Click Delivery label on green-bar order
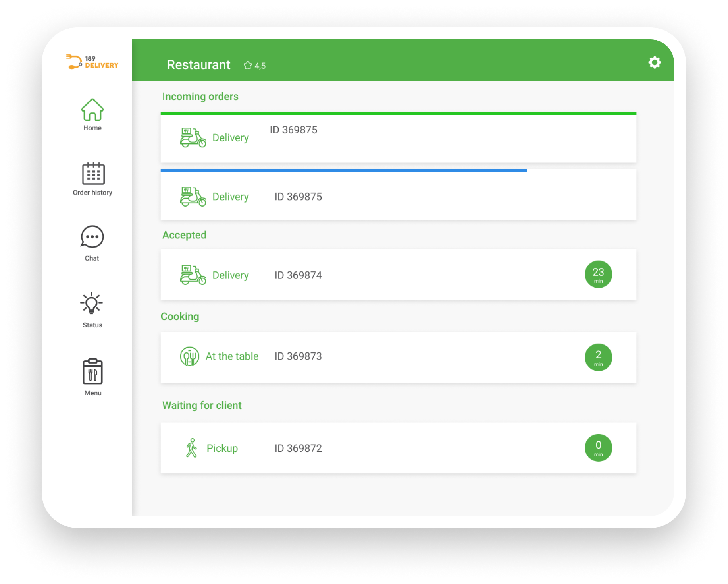 (231, 138)
